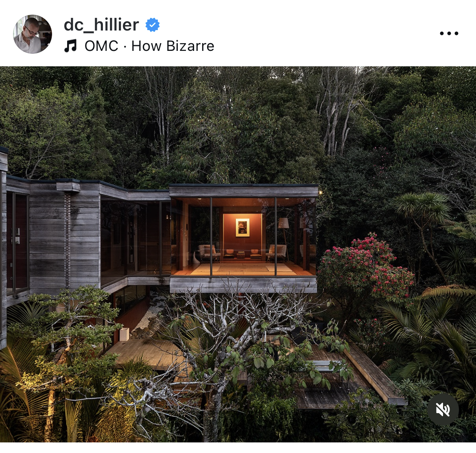Open the three-dot more options menu
Viewport: 476px width, 453px height.
point(449,33)
